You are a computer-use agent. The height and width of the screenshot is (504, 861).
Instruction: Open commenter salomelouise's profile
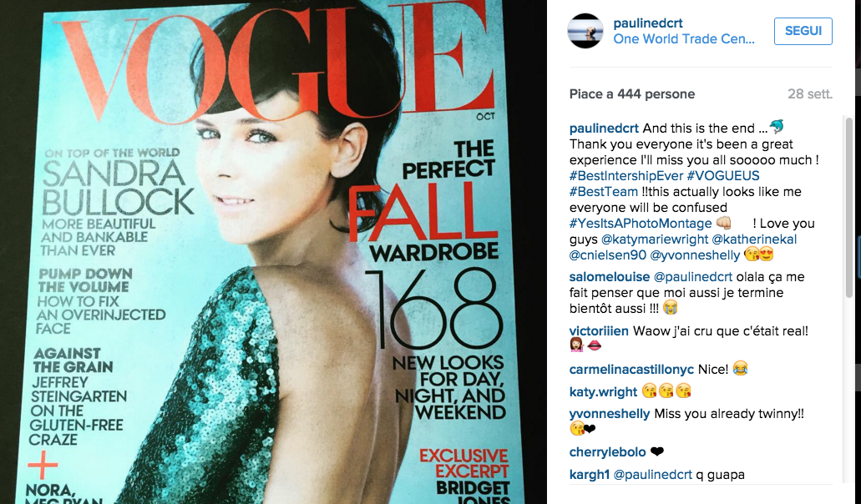tap(610, 277)
